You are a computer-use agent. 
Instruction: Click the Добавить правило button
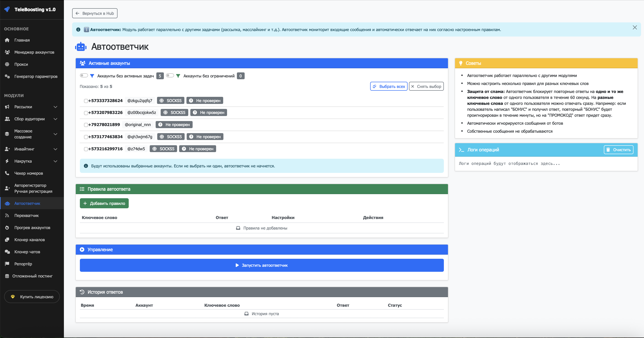point(104,203)
